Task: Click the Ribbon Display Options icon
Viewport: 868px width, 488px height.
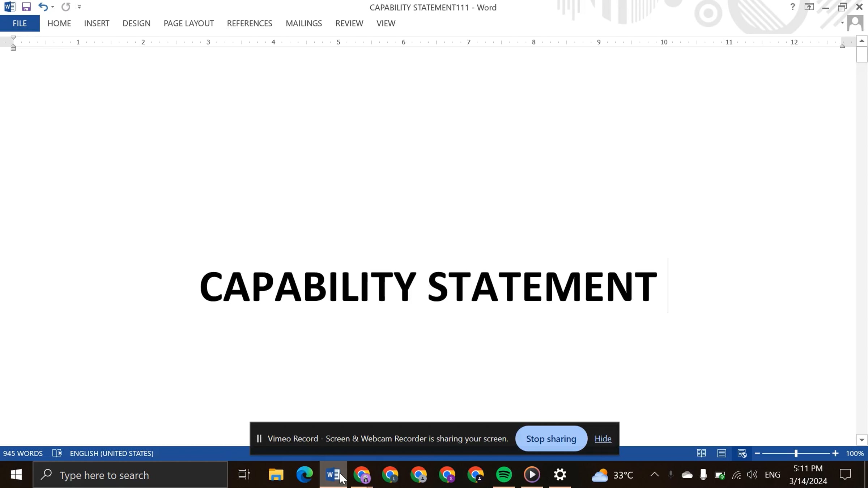Action: click(809, 7)
